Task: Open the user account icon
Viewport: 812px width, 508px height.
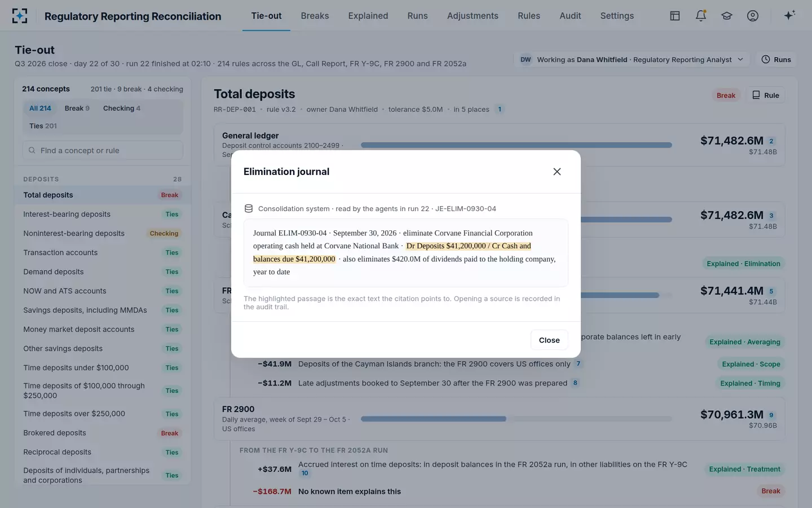Action: pyautogui.click(x=753, y=16)
